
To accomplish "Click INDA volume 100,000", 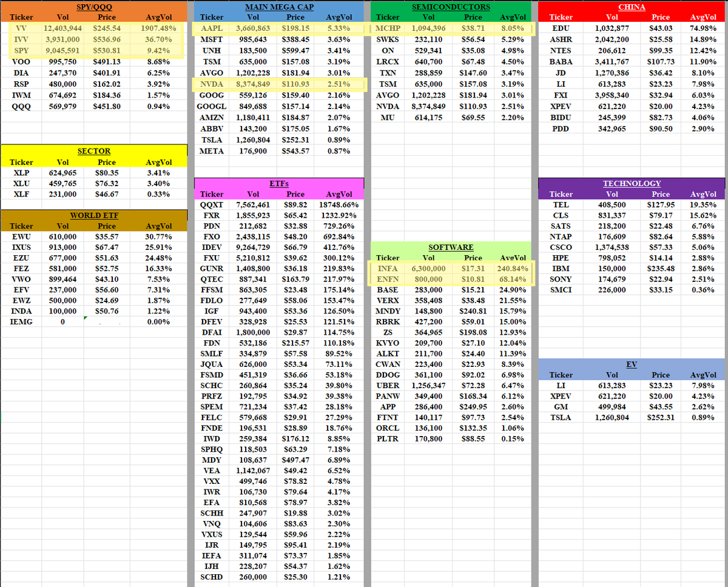I will 62,311.
